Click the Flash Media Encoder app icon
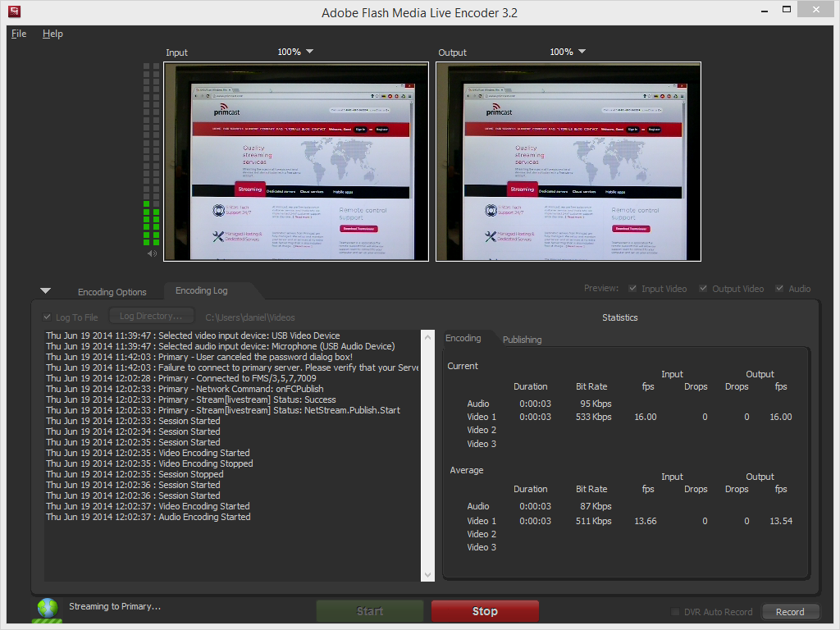840x630 pixels. pos(15,11)
